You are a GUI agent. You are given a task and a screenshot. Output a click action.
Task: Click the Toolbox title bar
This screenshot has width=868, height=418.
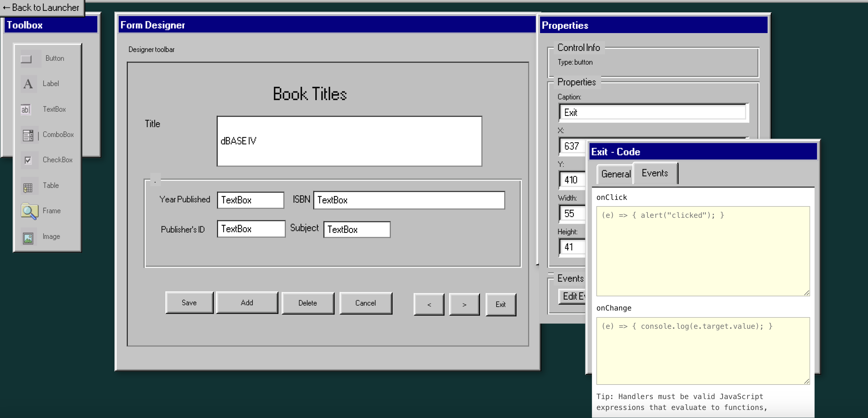click(51, 25)
